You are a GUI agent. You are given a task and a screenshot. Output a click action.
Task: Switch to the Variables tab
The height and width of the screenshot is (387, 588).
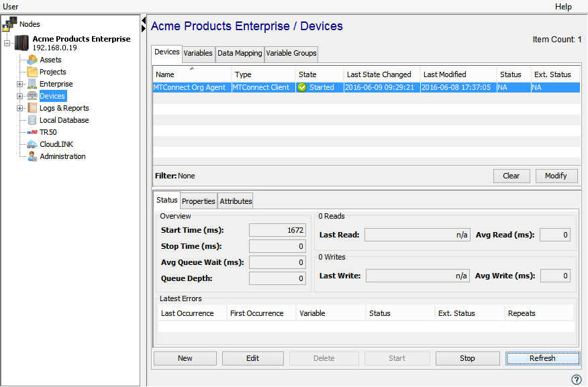click(x=198, y=54)
